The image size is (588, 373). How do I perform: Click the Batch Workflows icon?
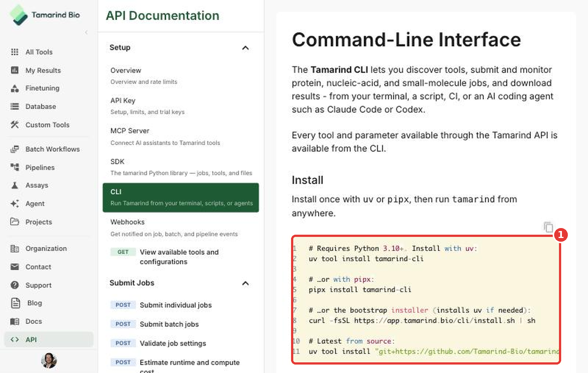coord(15,149)
